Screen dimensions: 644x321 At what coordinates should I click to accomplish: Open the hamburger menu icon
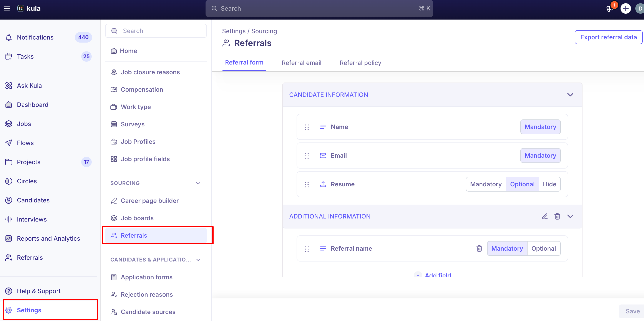coord(7,8)
